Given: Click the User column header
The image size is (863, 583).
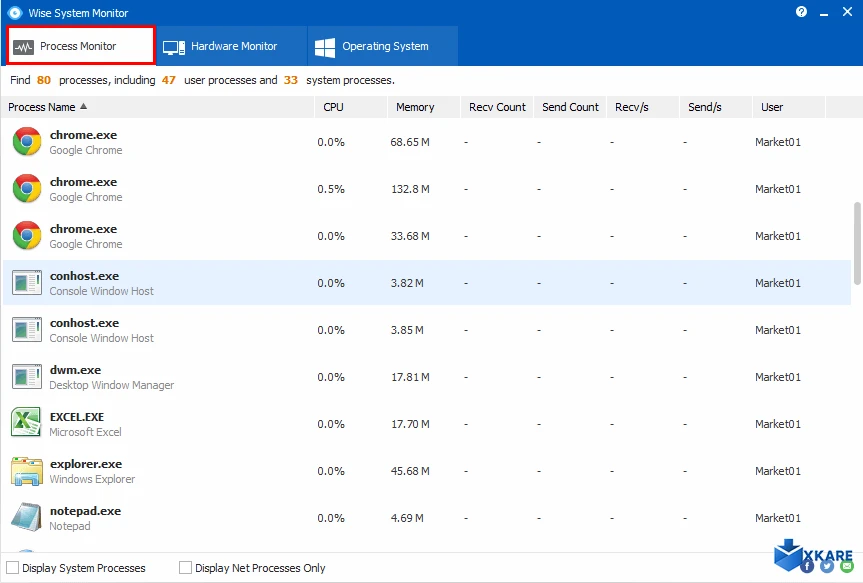Looking at the screenshot, I should tap(772, 107).
